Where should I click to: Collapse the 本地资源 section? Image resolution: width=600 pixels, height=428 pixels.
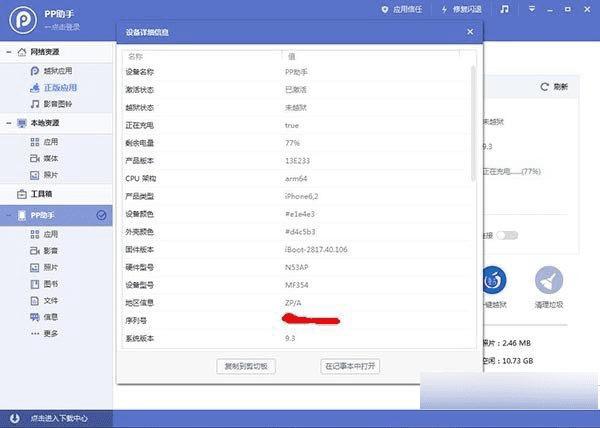(x=8, y=123)
